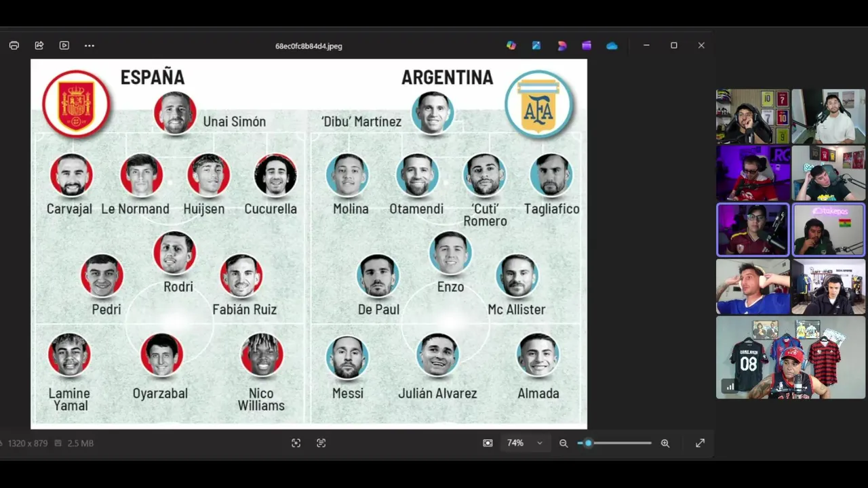
Task: Click Nico Williams' player photo
Action: pos(262,354)
